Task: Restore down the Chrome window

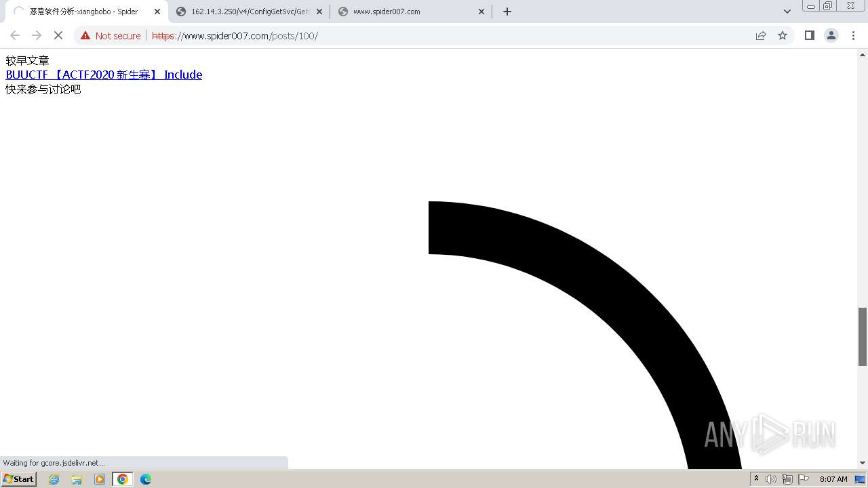Action: (828, 5)
